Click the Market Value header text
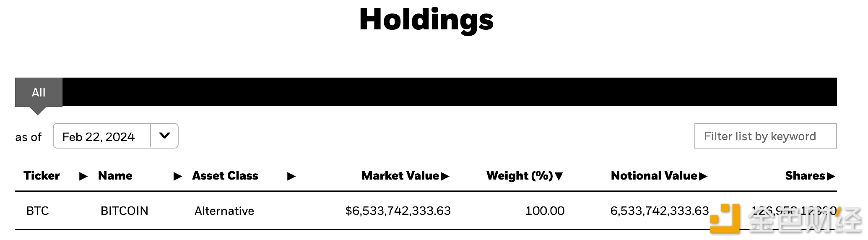868x240 pixels. pyautogui.click(x=400, y=176)
